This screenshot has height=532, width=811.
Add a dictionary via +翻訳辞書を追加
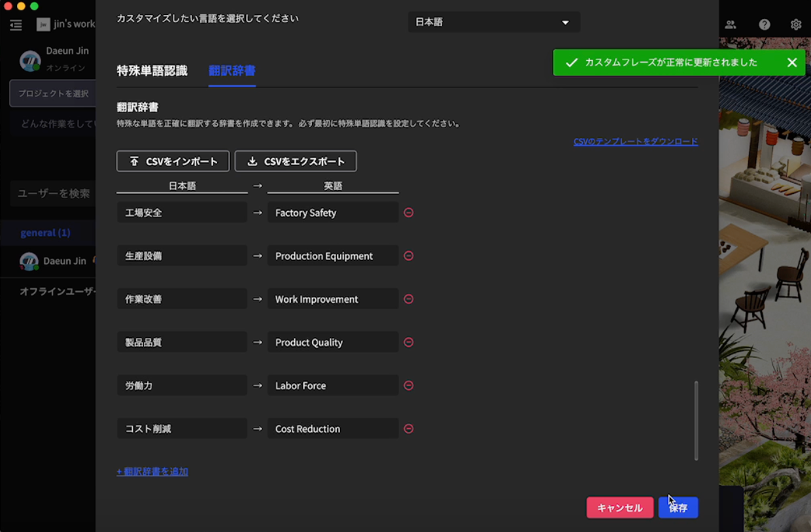click(152, 471)
